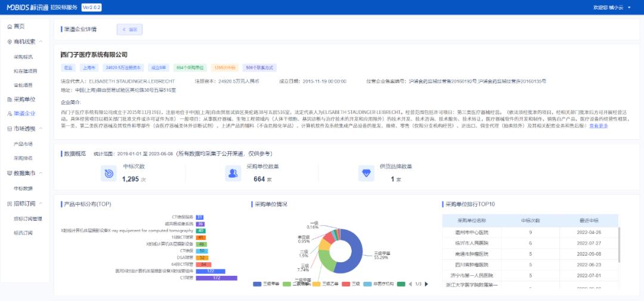The height and width of the screenshot is (301, 644).
Task: Collapse the 商机线索 menu group
Action: tap(41, 42)
